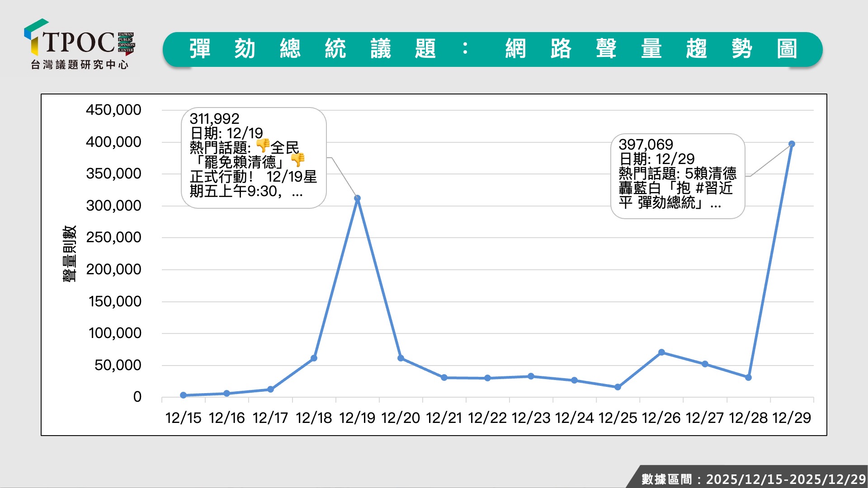The image size is (868, 488).
Task: Click the 12/29 x-axis date label
Action: pyautogui.click(x=792, y=418)
